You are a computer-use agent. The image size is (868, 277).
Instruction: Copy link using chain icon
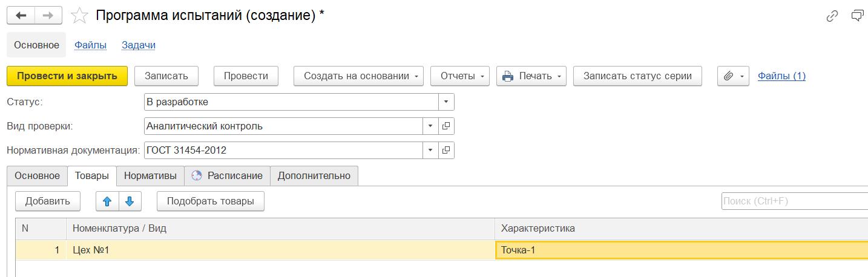[832, 16]
